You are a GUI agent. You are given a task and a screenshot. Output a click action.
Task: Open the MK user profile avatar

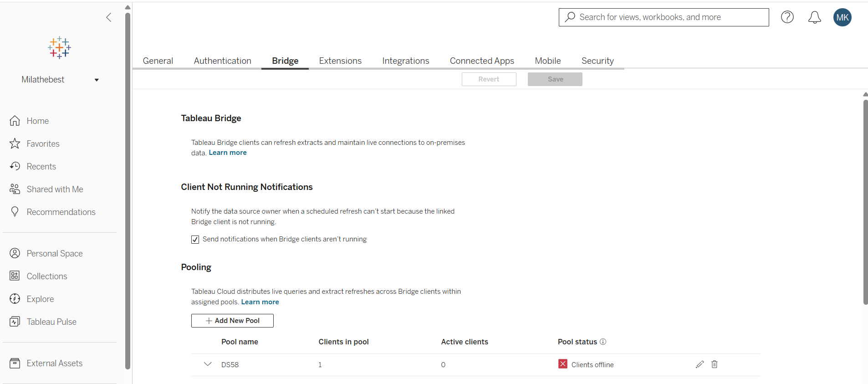(842, 17)
